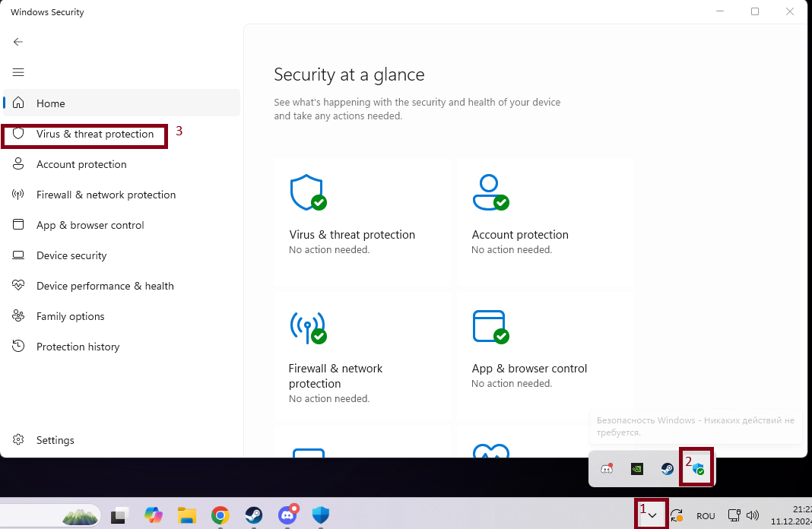Viewport: 812px width, 529px height.
Task: Click the back arrow button
Action: pos(18,42)
